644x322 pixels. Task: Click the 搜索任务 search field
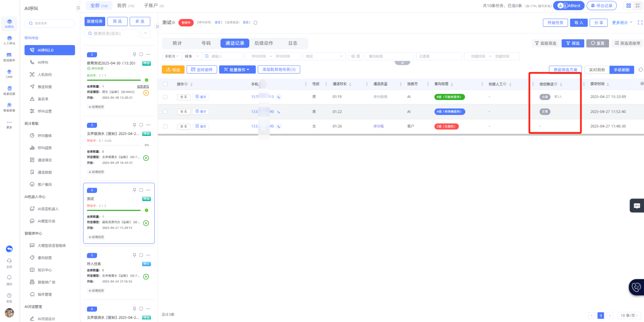coord(113,33)
